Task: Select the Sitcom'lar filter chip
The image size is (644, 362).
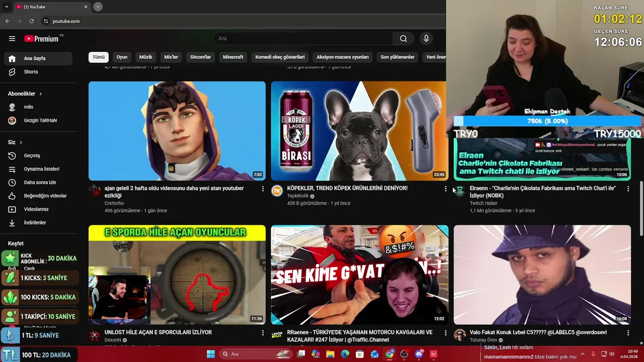Action: pos(200,57)
